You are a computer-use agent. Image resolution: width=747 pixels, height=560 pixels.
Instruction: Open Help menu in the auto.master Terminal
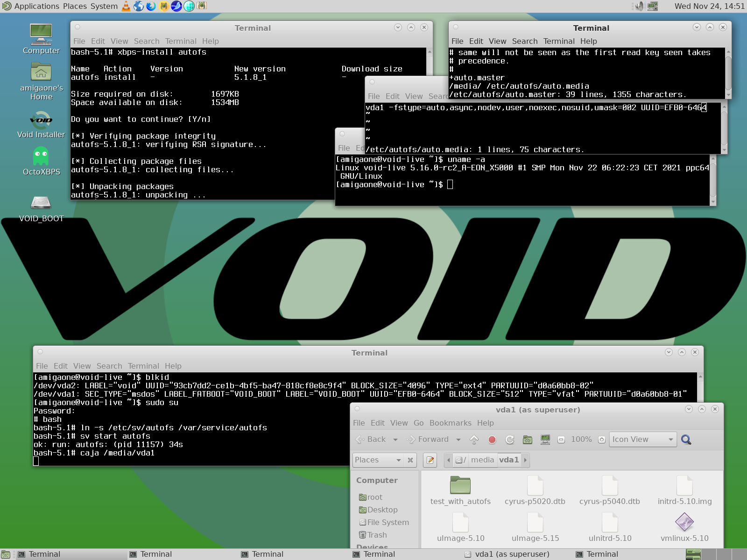[589, 41]
